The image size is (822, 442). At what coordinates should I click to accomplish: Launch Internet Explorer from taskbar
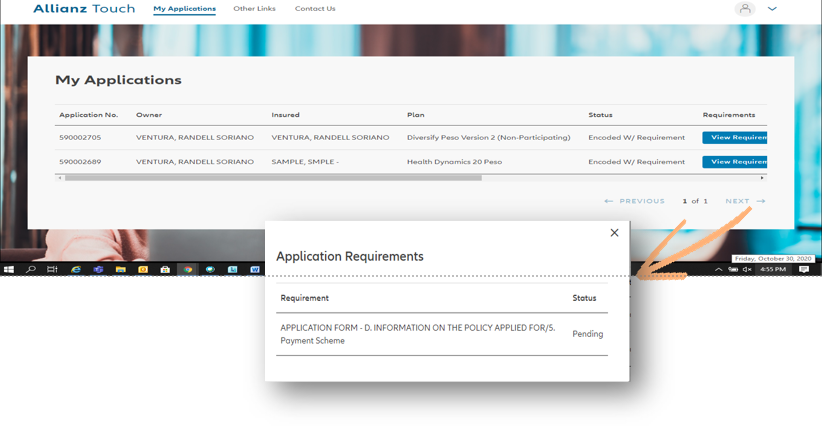[x=76, y=269]
